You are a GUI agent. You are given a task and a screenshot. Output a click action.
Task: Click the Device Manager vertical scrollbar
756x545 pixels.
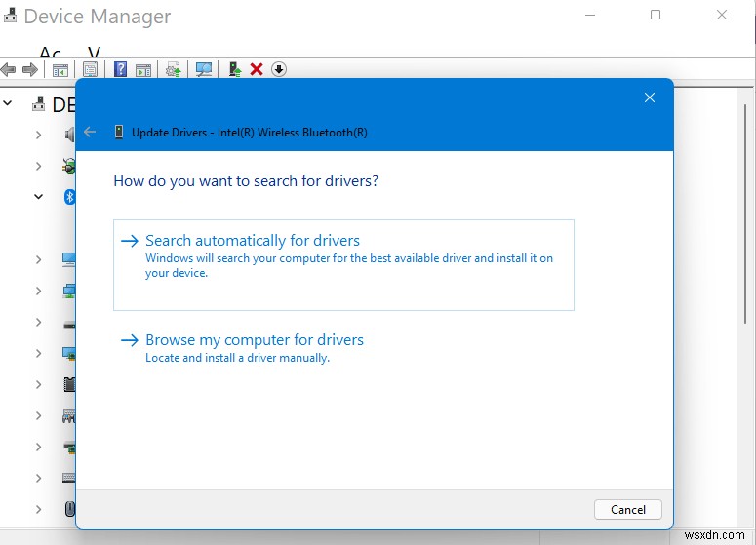pos(745,214)
